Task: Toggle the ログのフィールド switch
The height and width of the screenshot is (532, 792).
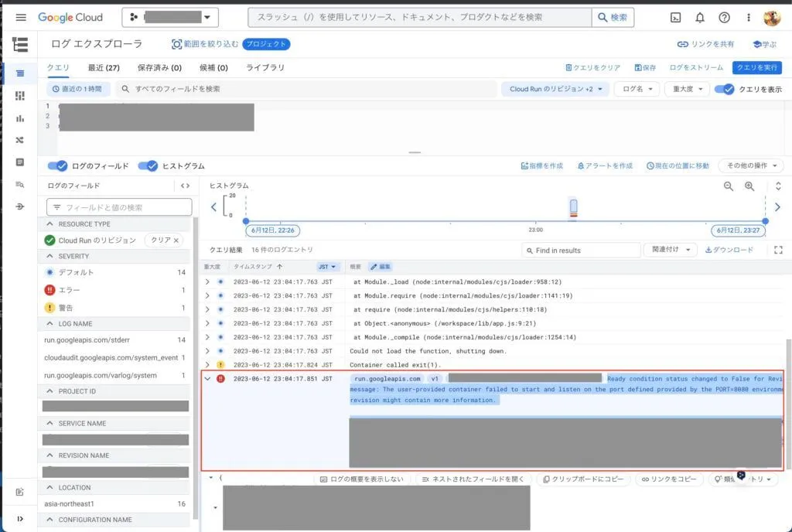Action: 58,165
